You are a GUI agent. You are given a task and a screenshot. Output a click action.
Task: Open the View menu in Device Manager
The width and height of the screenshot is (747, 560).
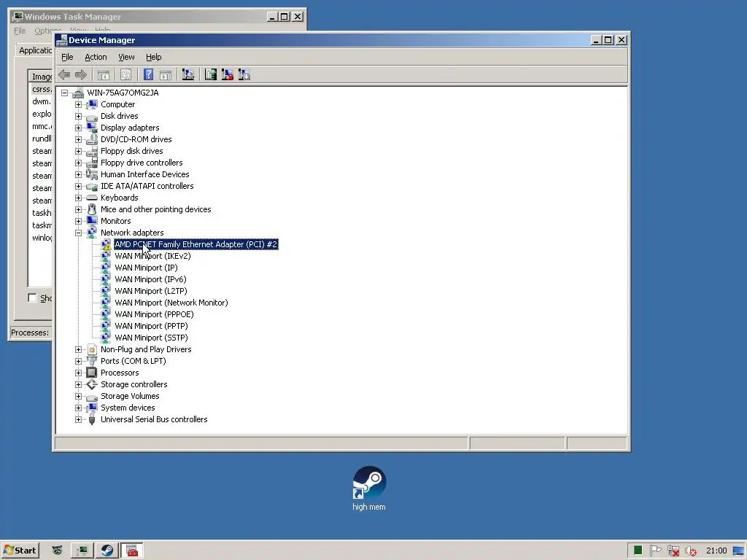pos(126,57)
